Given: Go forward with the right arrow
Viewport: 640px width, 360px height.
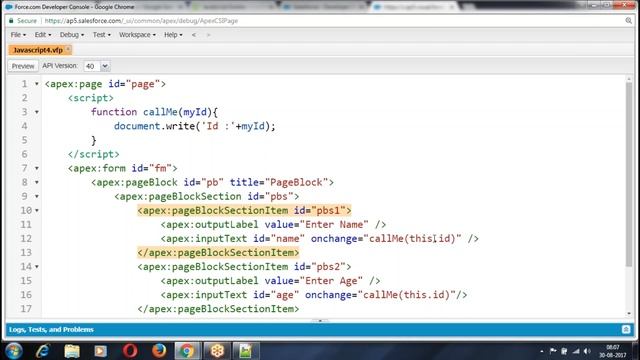Looking at the screenshot, I should click(208, 35).
